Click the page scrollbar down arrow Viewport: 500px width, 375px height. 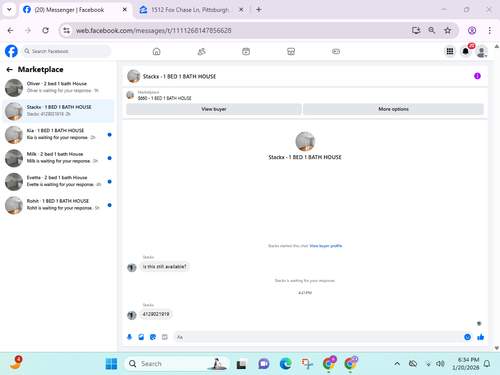click(497, 348)
